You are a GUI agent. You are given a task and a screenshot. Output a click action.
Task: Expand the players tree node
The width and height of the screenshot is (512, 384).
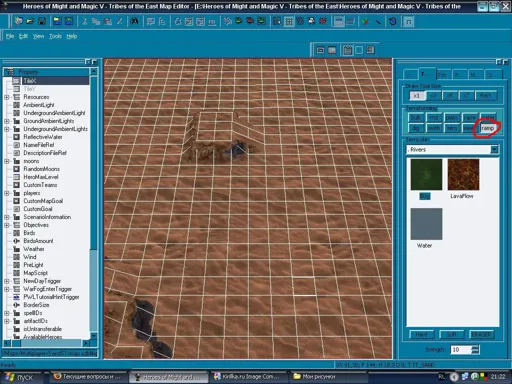7,193
